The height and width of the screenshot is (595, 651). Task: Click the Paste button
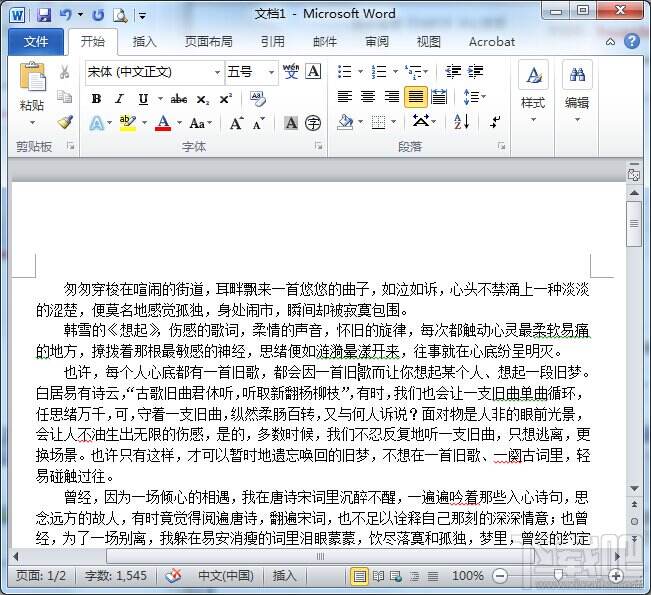click(32, 89)
